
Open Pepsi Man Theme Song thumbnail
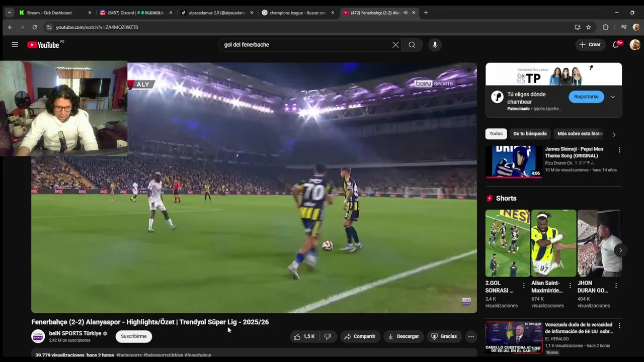click(x=514, y=162)
